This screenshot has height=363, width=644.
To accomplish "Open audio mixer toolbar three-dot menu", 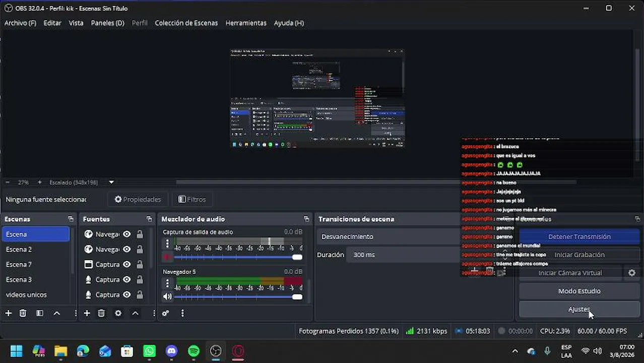I will tap(182, 313).
